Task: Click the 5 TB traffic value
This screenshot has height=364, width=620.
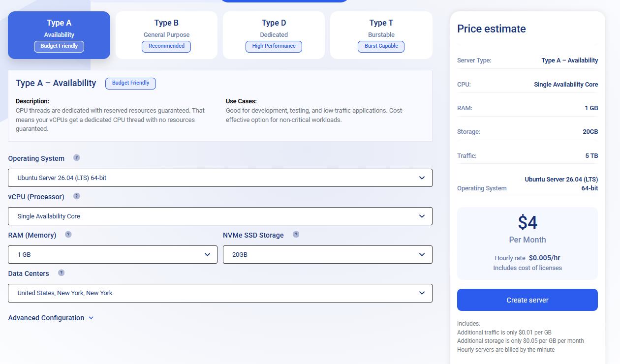Action: (x=591, y=155)
